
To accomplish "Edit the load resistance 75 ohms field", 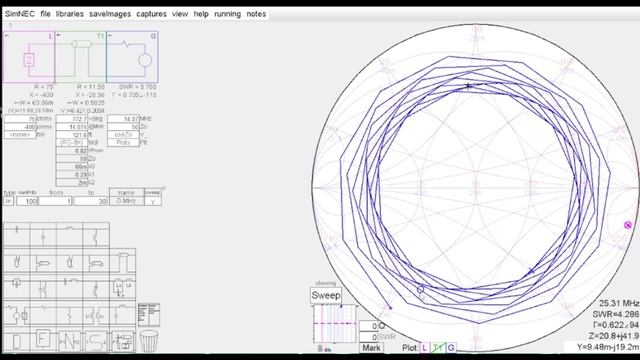I will coord(20,119).
